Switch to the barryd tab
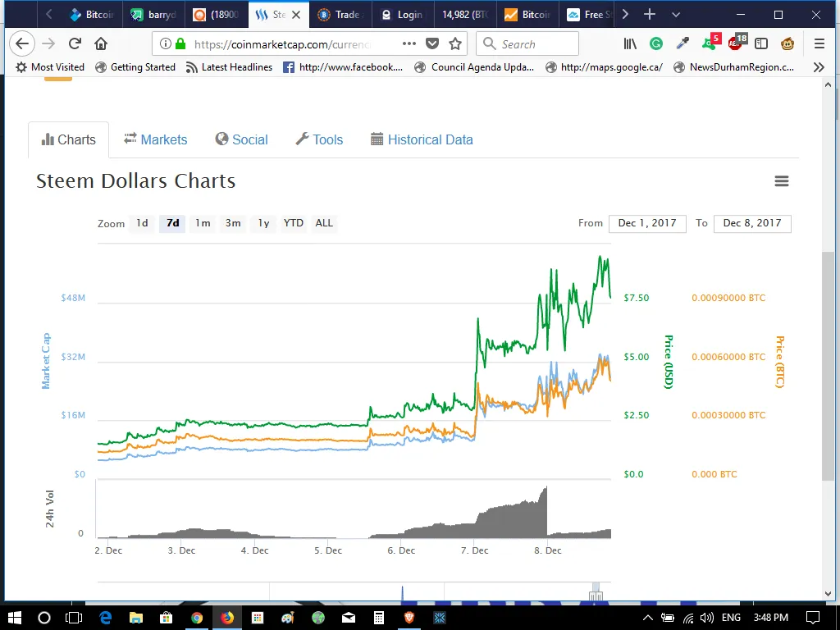Viewport: 840px width, 630px height. tap(154, 15)
